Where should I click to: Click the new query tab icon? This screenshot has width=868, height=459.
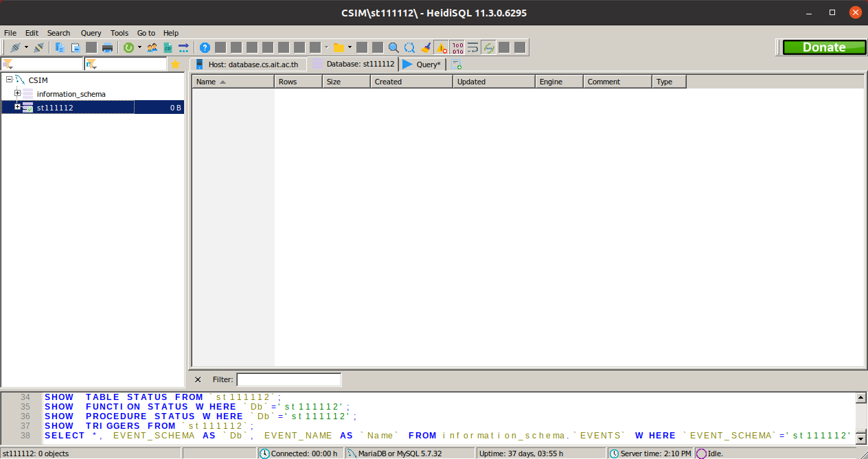[x=457, y=64]
